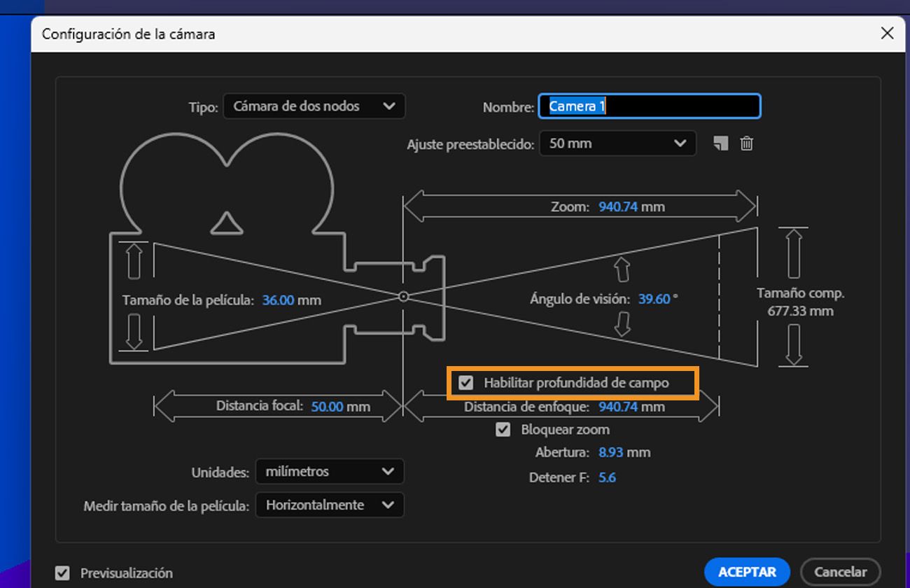Open Medir tamaño de la película dropdown

click(330, 505)
